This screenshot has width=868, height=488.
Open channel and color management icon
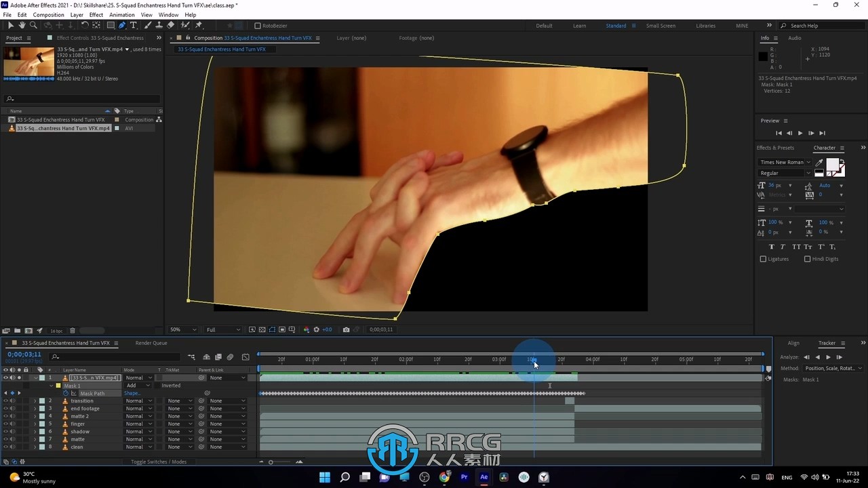(306, 329)
